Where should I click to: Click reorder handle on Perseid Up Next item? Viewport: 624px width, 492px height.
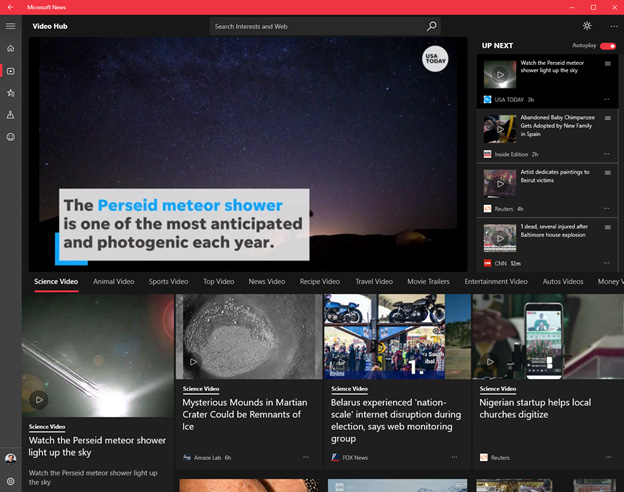608,64
